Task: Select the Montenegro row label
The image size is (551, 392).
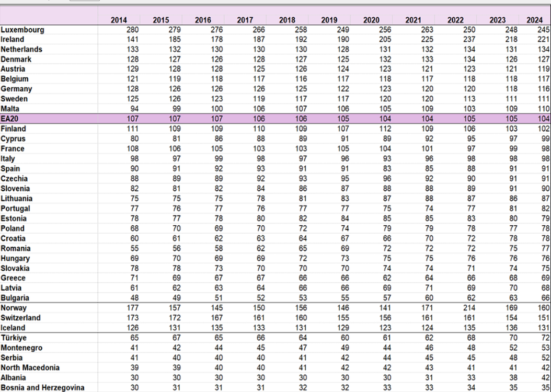Action: tap(21, 348)
